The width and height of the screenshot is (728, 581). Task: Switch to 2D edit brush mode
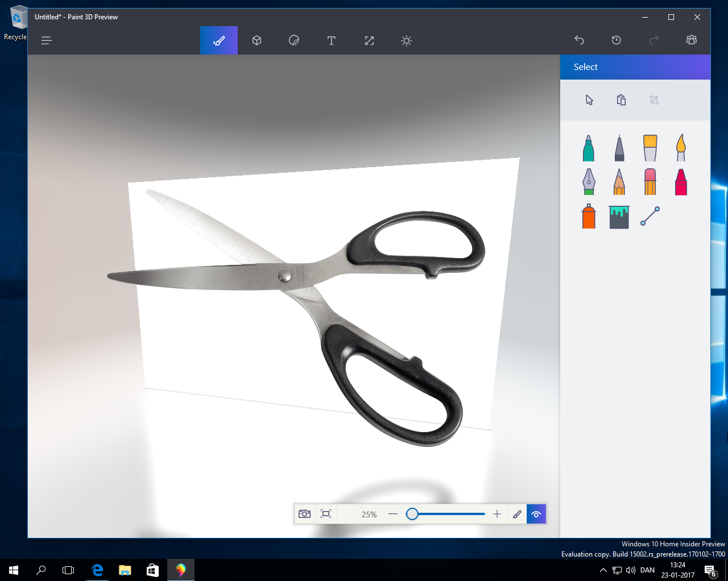[517, 514]
